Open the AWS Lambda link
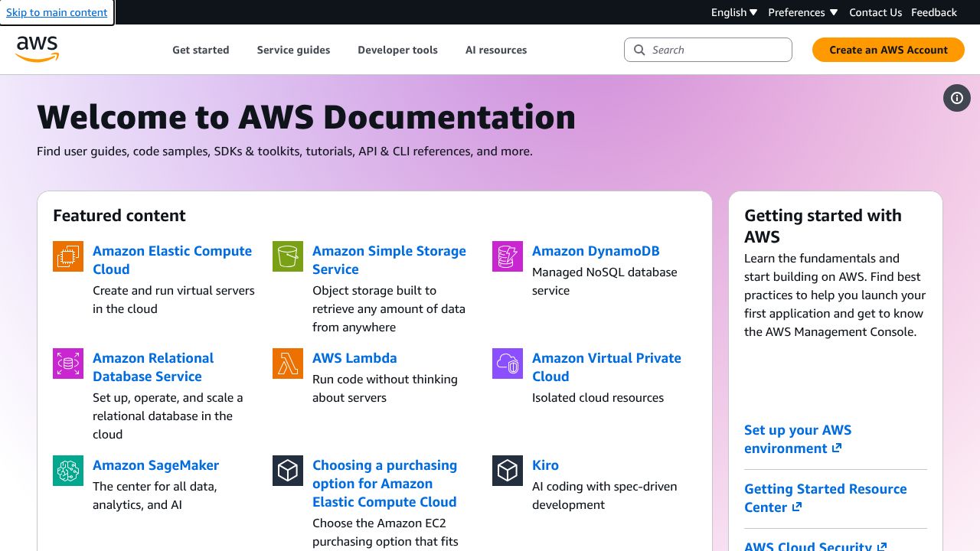 pyautogui.click(x=354, y=358)
